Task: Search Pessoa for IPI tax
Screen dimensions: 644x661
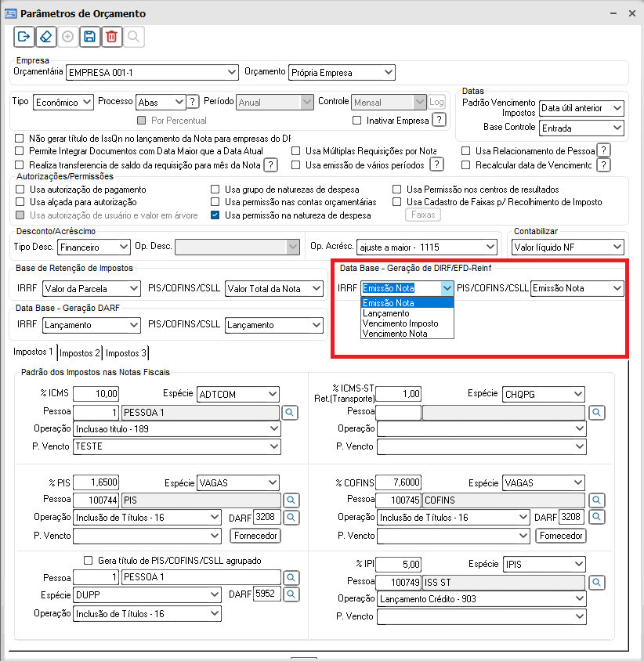Action: click(596, 583)
